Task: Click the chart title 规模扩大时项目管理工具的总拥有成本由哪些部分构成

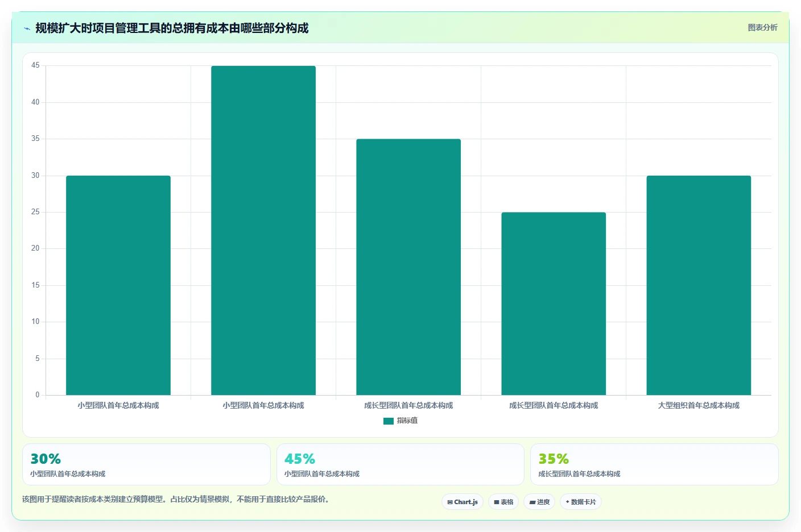Action: (172, 28)
